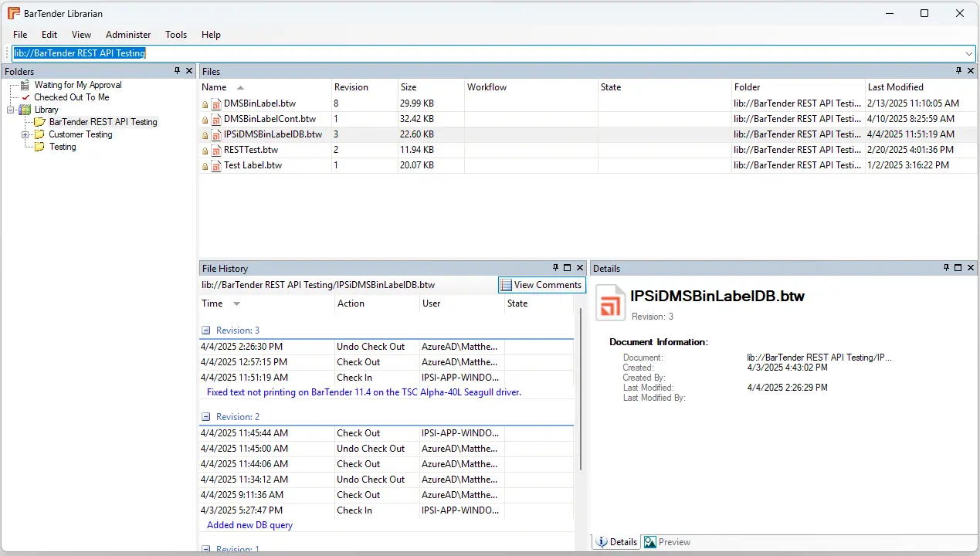Open the Administer menu
The image size is (980, 556).
[x=128, y=35]
